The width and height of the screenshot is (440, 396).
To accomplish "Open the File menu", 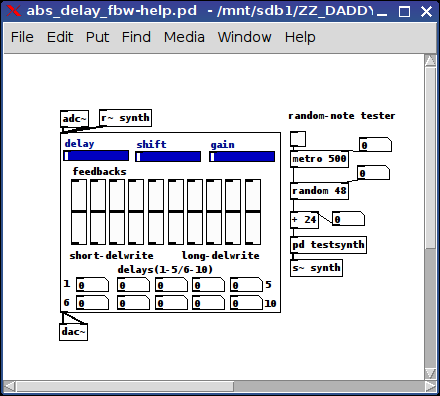I will click(22, 37).
